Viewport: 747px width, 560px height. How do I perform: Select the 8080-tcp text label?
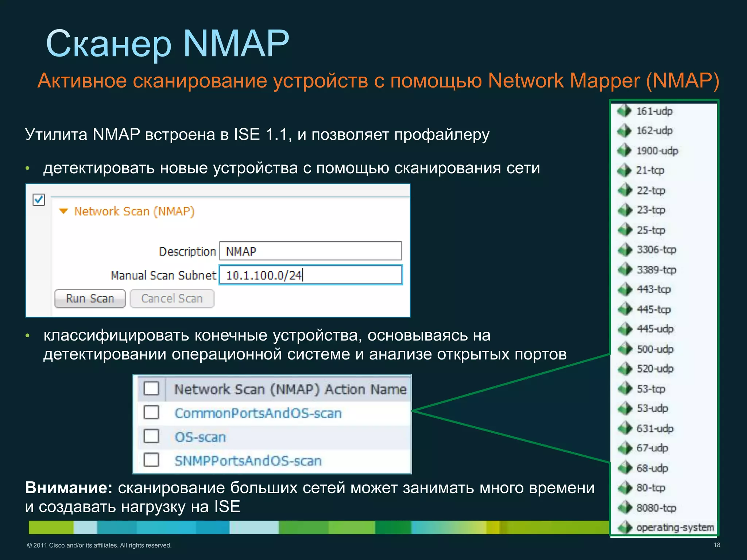pos(657,508)
